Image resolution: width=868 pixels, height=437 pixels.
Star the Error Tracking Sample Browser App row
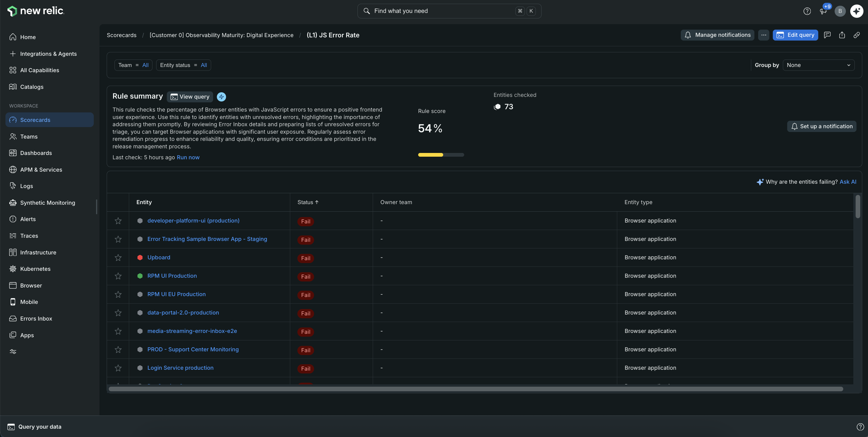[x=118, y=239]
